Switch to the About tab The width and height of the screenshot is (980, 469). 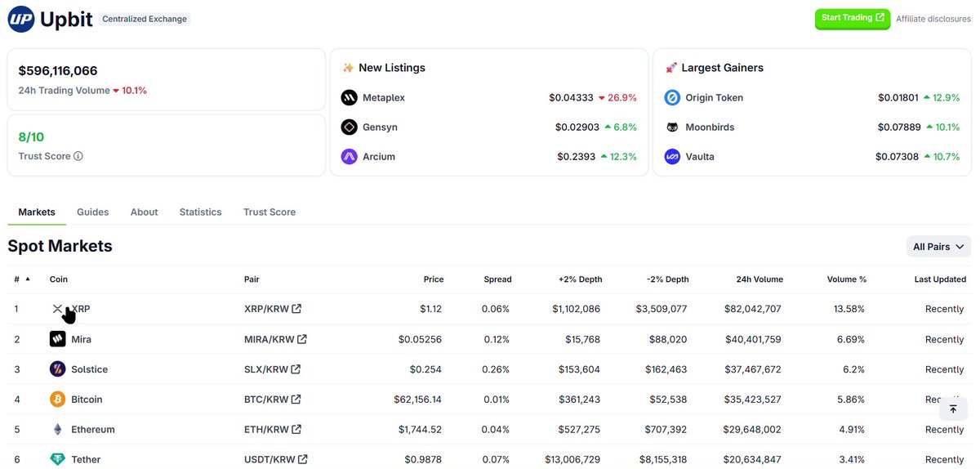(x=144, y=212)
